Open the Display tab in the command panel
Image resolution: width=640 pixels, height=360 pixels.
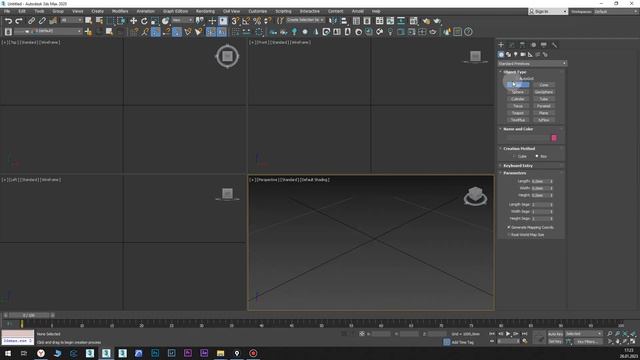tap(544, 45)
